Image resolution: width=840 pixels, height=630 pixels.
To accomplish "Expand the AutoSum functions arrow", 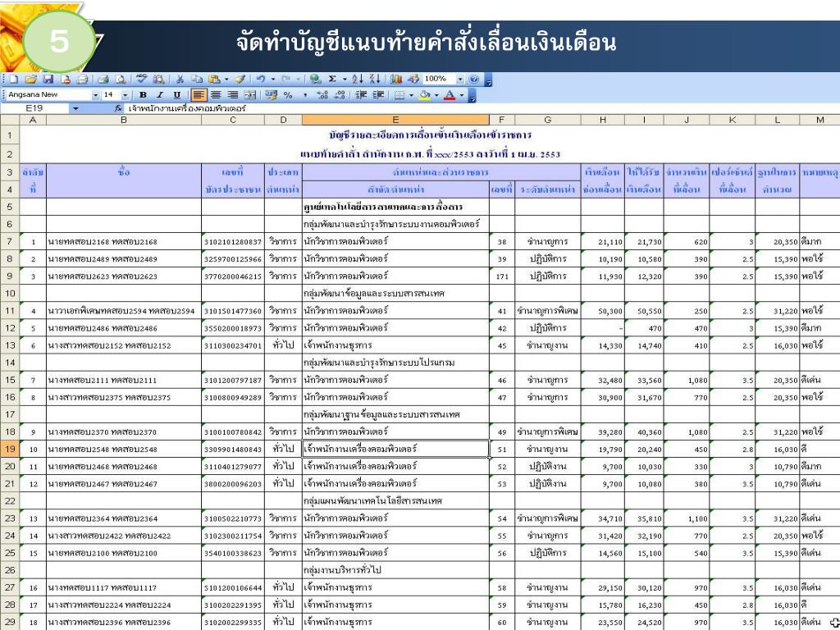I will [345, 80].
